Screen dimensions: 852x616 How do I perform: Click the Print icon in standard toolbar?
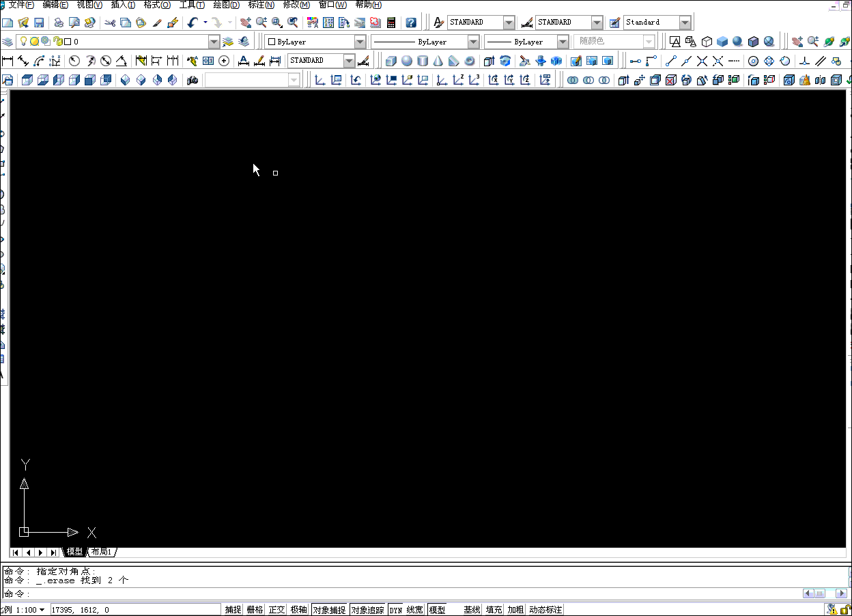(59, 23)
